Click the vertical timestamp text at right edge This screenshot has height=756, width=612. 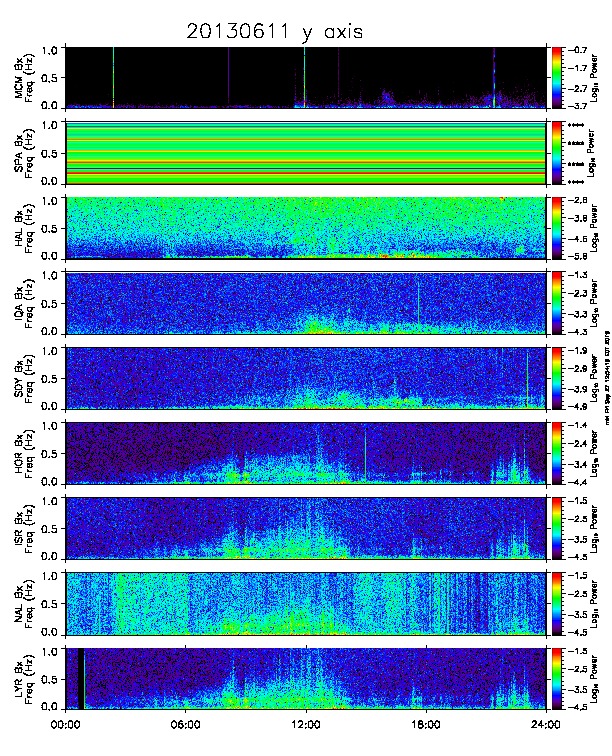pyautogui.click(x=607, y=378)
